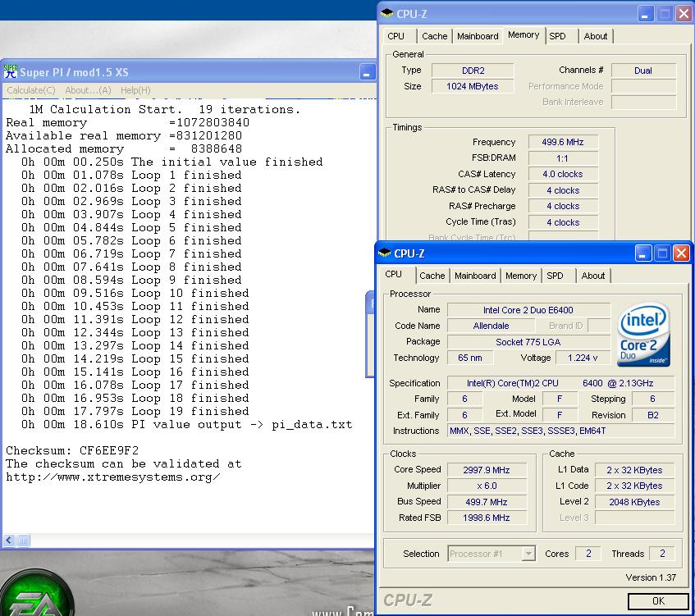Switch to Memory tab in front CPU-Z window
The image size is (695, 616).
click(521, 276)
